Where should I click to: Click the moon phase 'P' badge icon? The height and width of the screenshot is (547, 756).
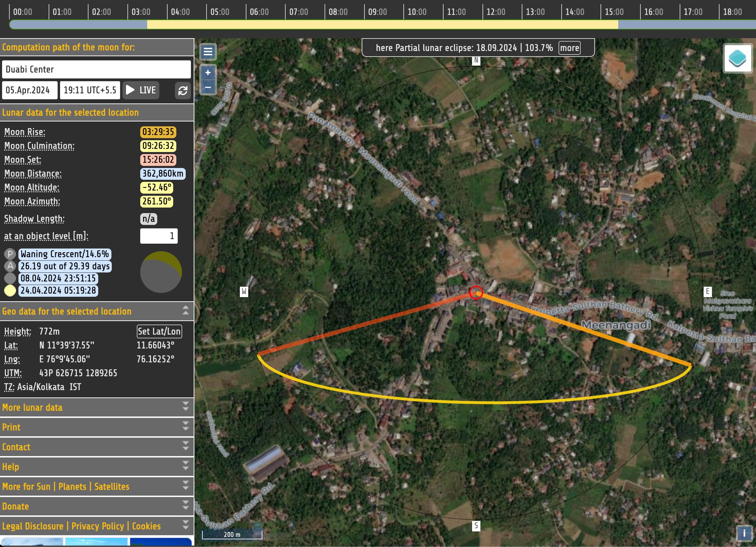pos(10,254)
